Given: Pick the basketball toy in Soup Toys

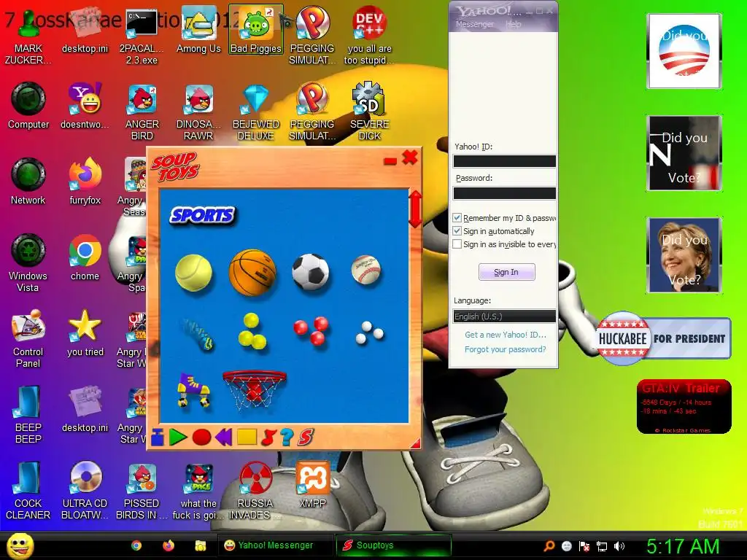Looking at the screenshot, I should click(252, 272).
